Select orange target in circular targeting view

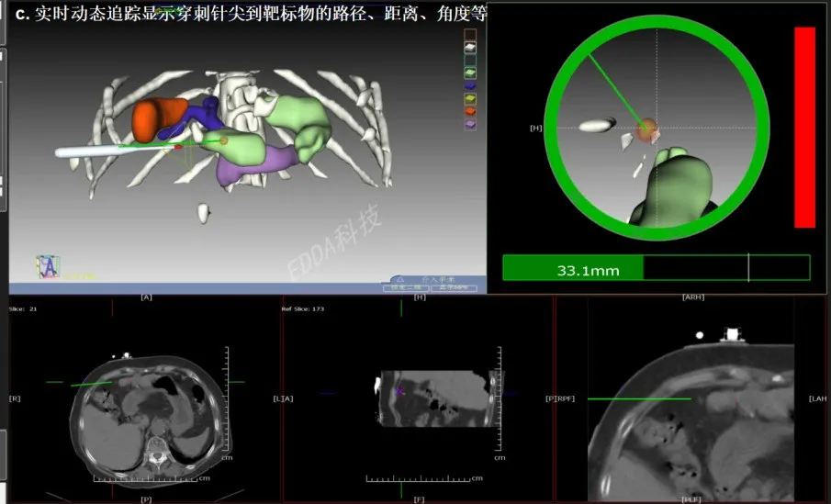point(648,130)
